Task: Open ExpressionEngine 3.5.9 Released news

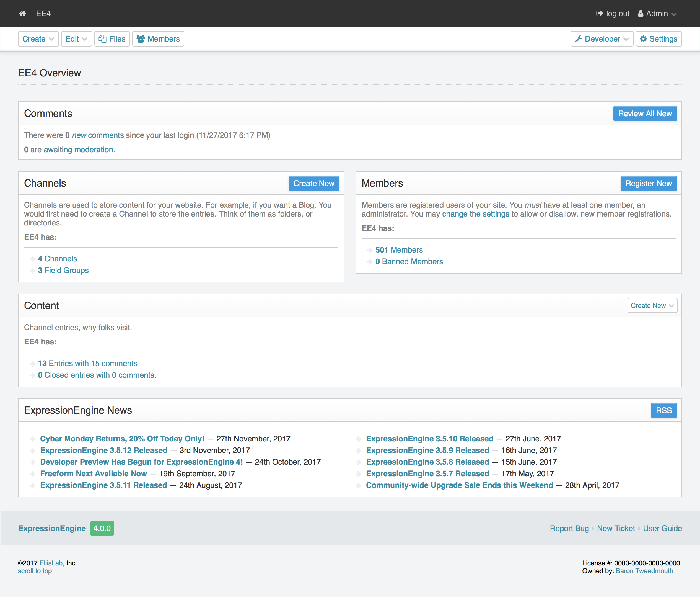Action: point(427,450)
